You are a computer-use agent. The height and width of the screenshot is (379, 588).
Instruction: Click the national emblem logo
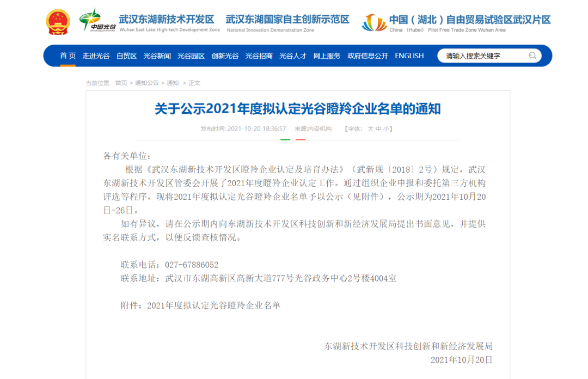point(58,22)
